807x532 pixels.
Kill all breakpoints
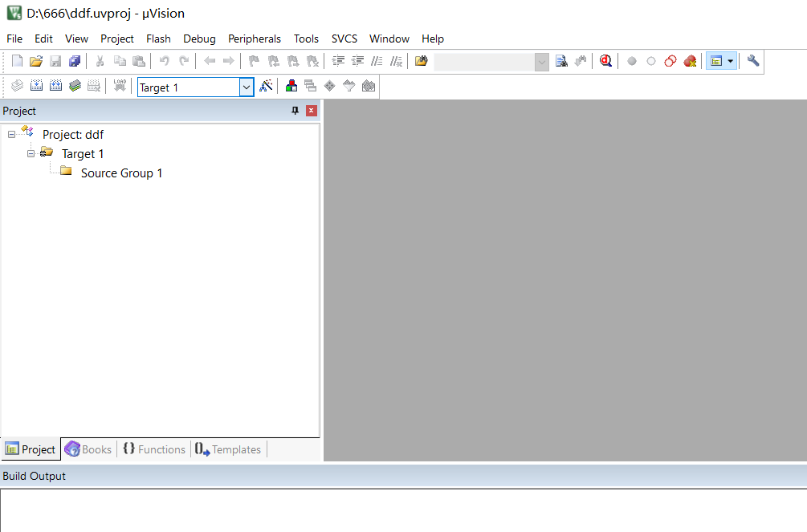point(690,61)
